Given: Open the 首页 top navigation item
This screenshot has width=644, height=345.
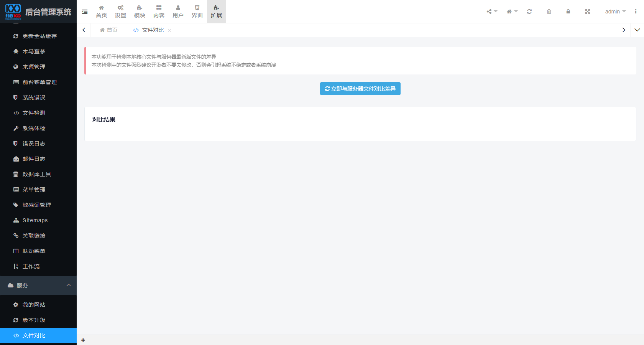Looking at the screenshot, I should [x=102, y=12].
